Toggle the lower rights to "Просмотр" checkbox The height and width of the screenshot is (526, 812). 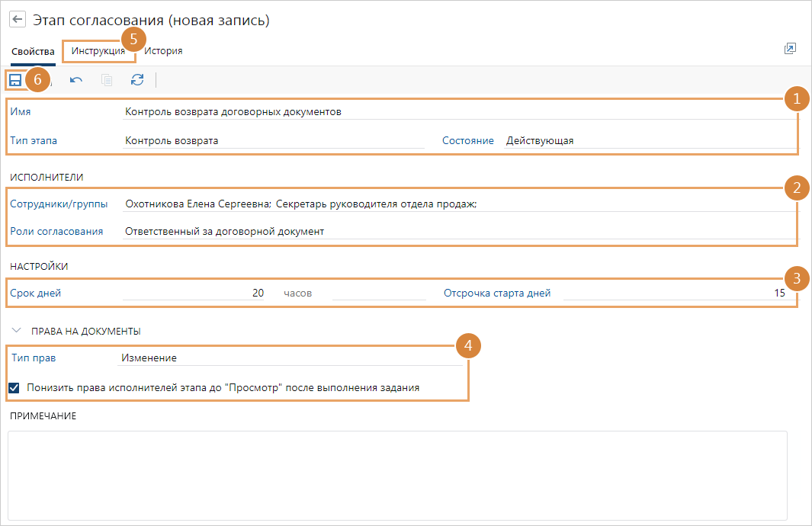[x=14, y=387]
